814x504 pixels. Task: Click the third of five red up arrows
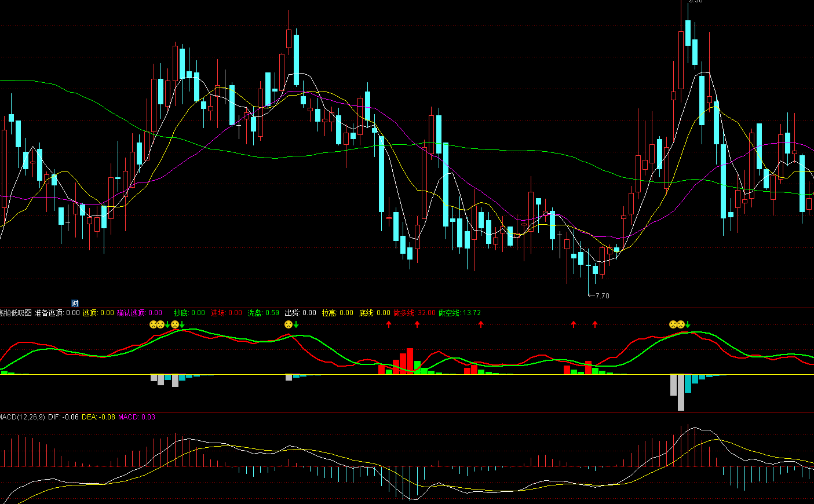481,324
